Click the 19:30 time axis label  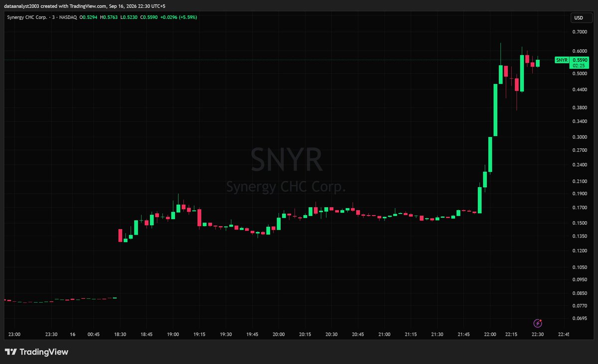[x=226, y=334]
